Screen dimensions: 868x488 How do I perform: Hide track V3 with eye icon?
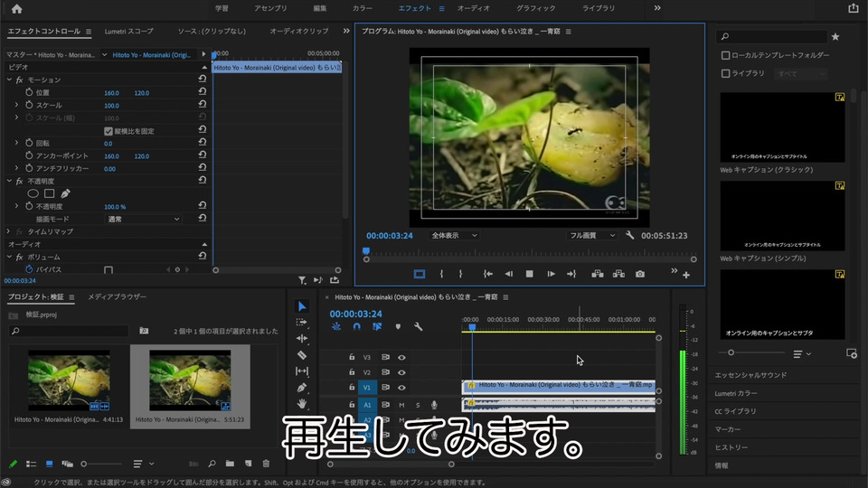click(x=401, y=358)
